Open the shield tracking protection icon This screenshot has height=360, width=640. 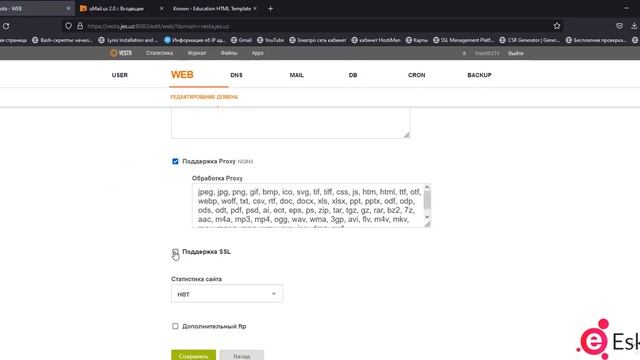click(69, 26)
